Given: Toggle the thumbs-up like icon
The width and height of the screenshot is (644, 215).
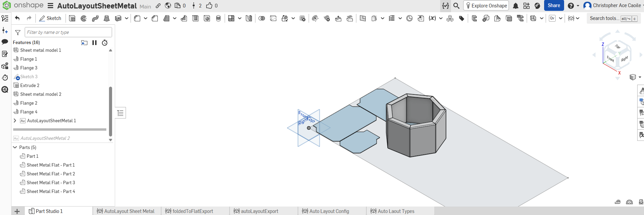Looking at the screenshot, I should (x=209, y=6).
